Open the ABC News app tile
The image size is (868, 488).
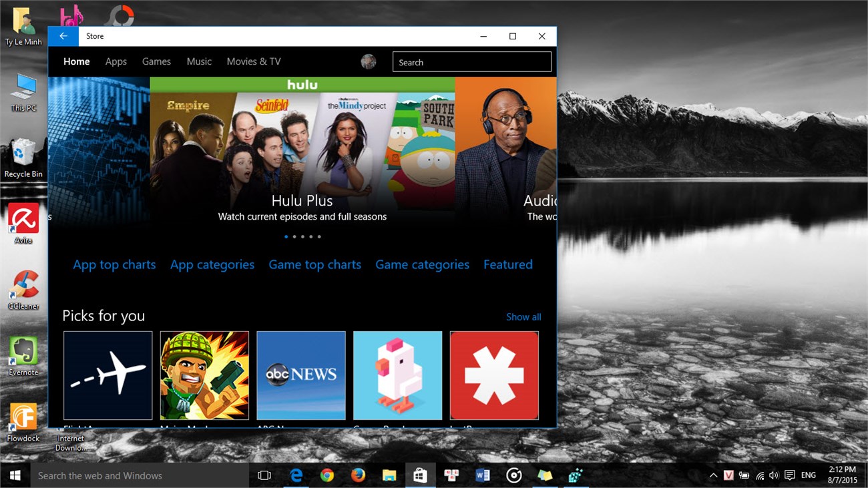click(301, 375)
